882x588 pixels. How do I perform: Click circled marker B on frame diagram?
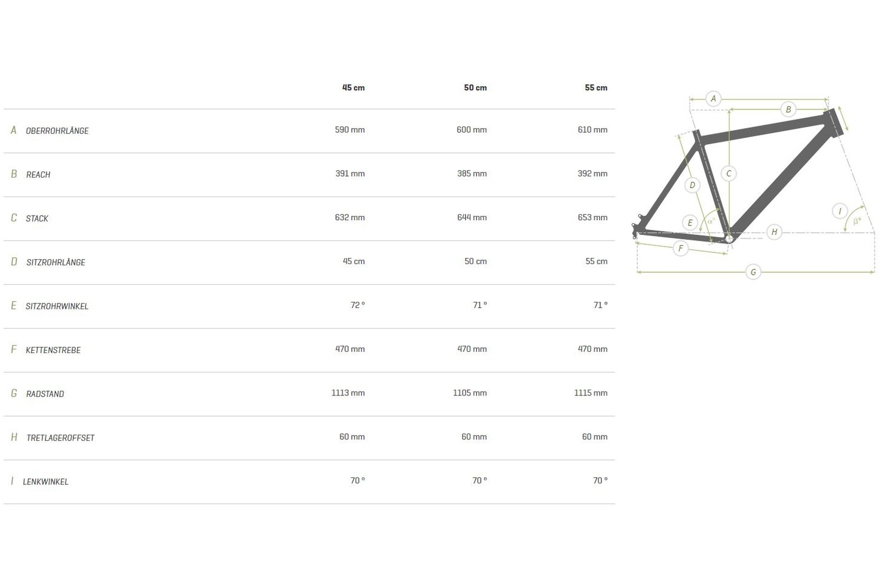click(788, 109)
